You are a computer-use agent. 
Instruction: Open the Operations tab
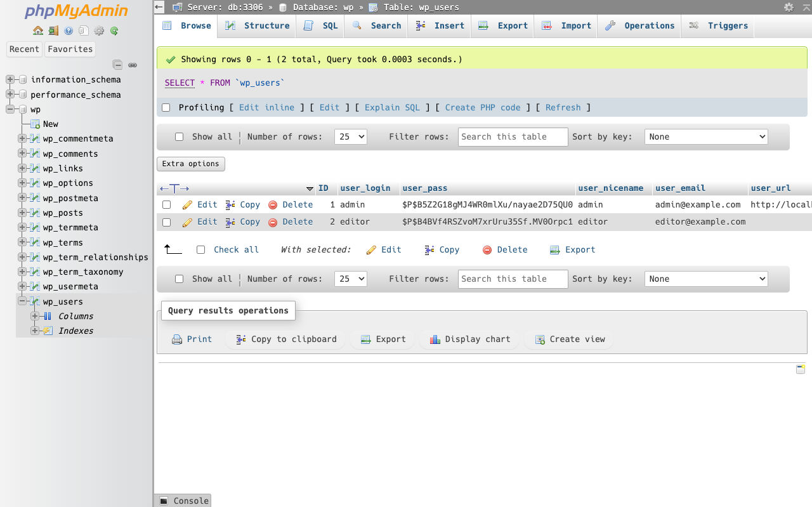tap(639, 26)
